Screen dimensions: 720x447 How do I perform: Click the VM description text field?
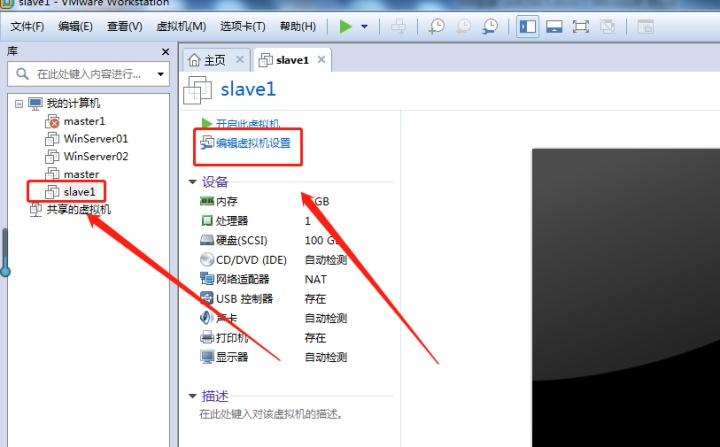coord(271,414)
